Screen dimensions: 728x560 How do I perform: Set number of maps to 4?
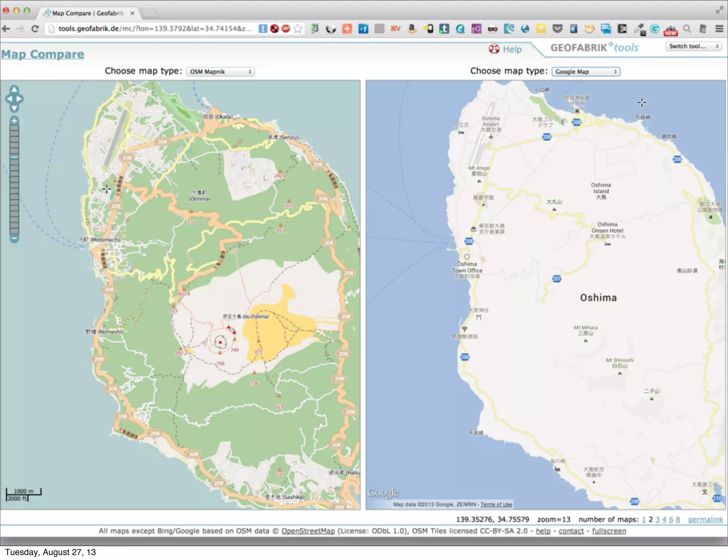pyautogui.click(x=664, y=519)
